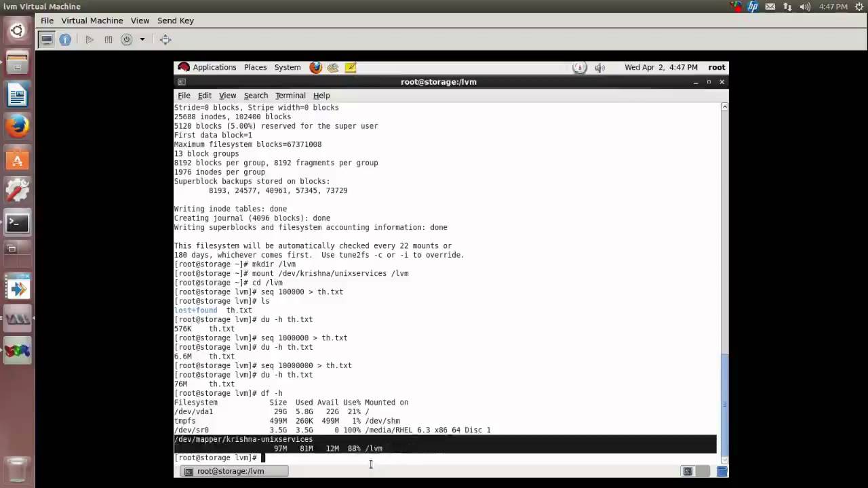Click the blue lost+found directory name
The height and width of the screenshot is (488, 868).
coord(196,310)
